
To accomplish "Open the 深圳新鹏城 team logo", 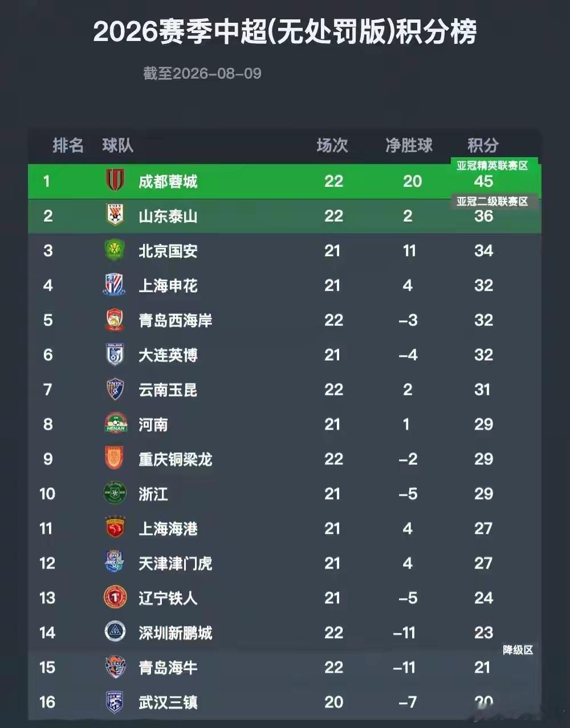I will coord(115,632).
